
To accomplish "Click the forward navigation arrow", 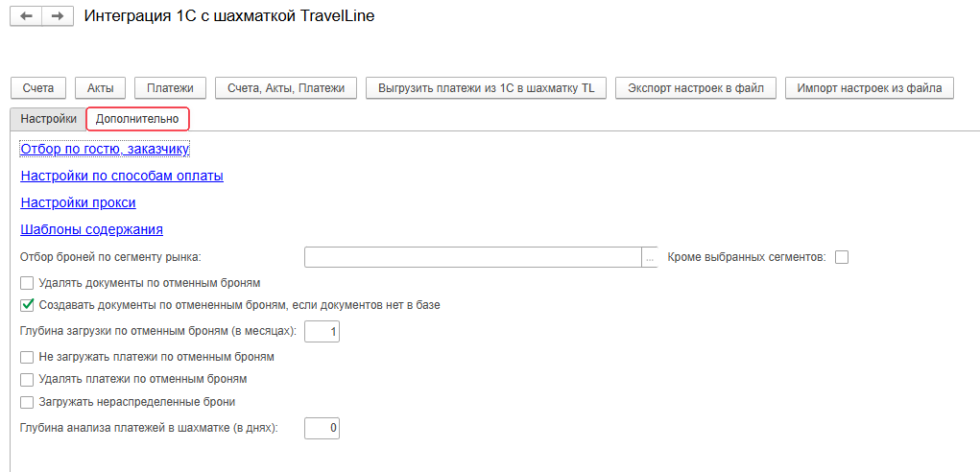I will (x=58, y=16).
